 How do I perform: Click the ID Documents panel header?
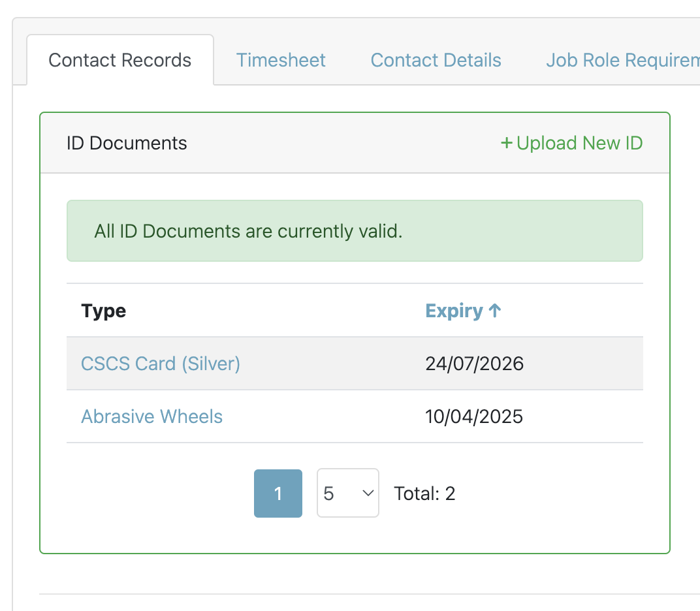pos(127,143)
